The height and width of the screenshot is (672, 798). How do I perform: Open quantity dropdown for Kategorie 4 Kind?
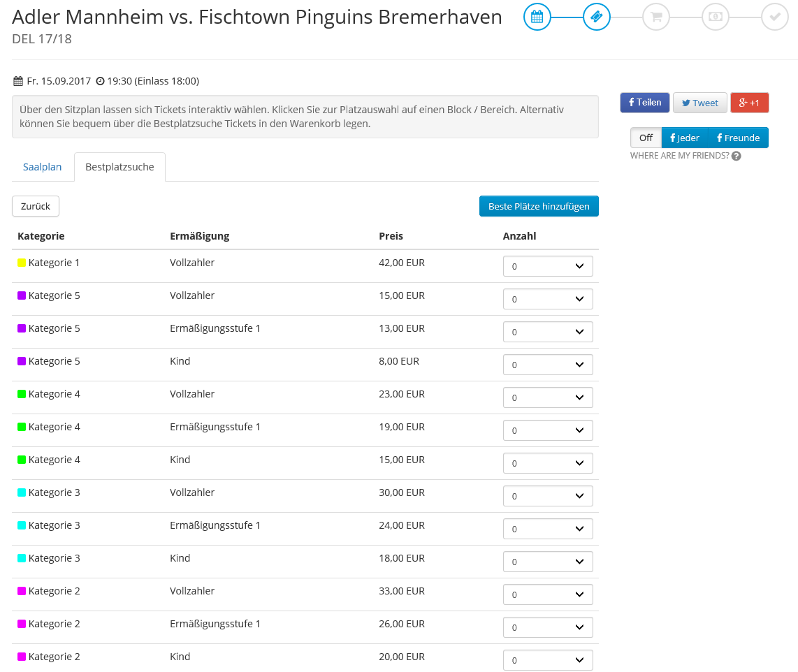548,463
